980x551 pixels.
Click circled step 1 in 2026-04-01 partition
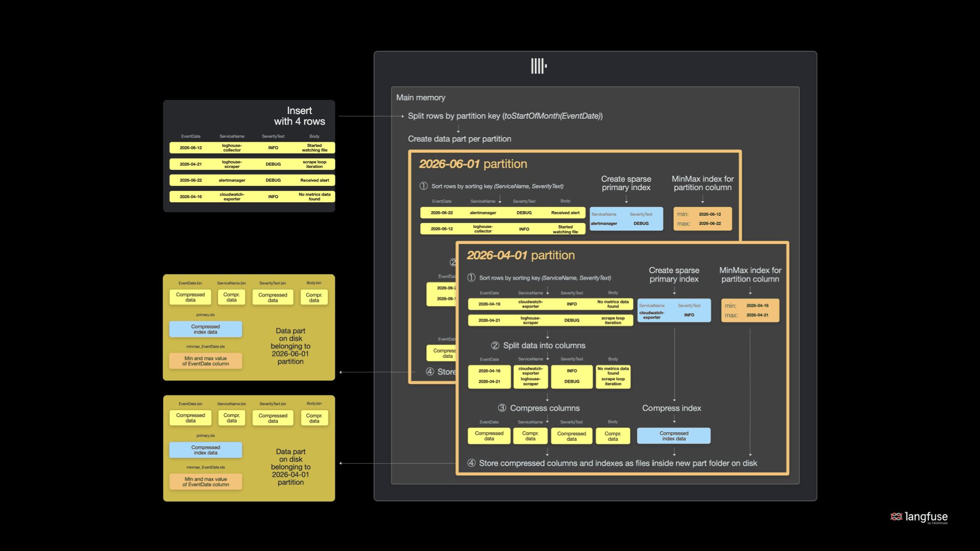[471, 278]
